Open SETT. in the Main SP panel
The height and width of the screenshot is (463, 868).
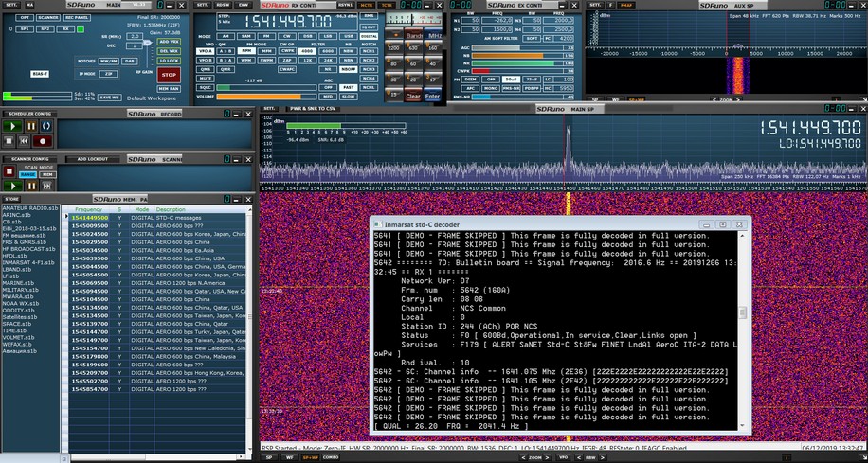(x=268, y=109)
